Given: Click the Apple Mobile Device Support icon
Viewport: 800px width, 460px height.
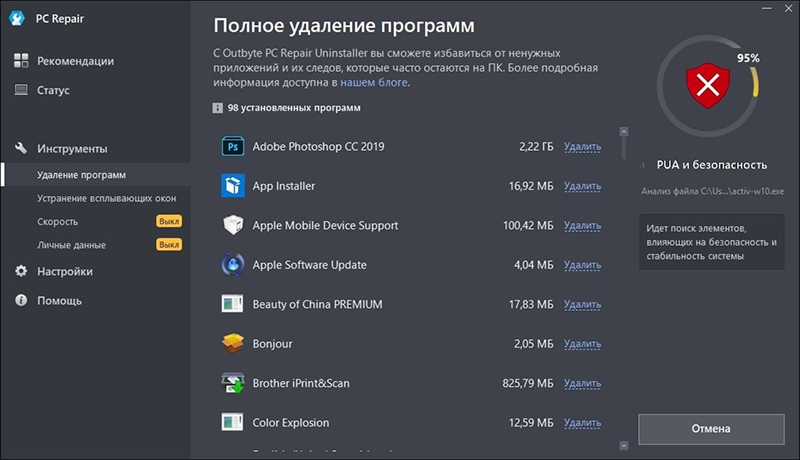Looking at the screenshot, I should [233, 225].
